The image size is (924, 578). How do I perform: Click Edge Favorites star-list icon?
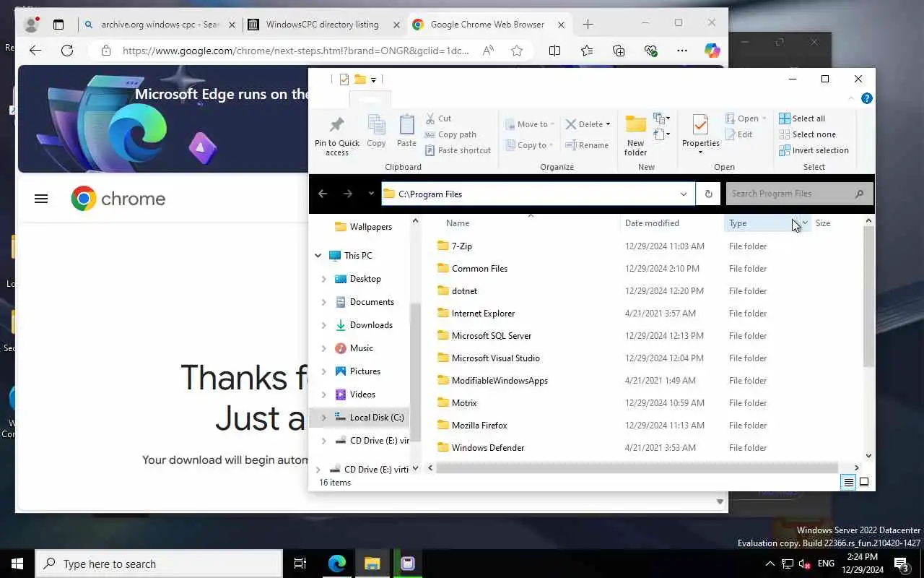click(x=587, y=51)
